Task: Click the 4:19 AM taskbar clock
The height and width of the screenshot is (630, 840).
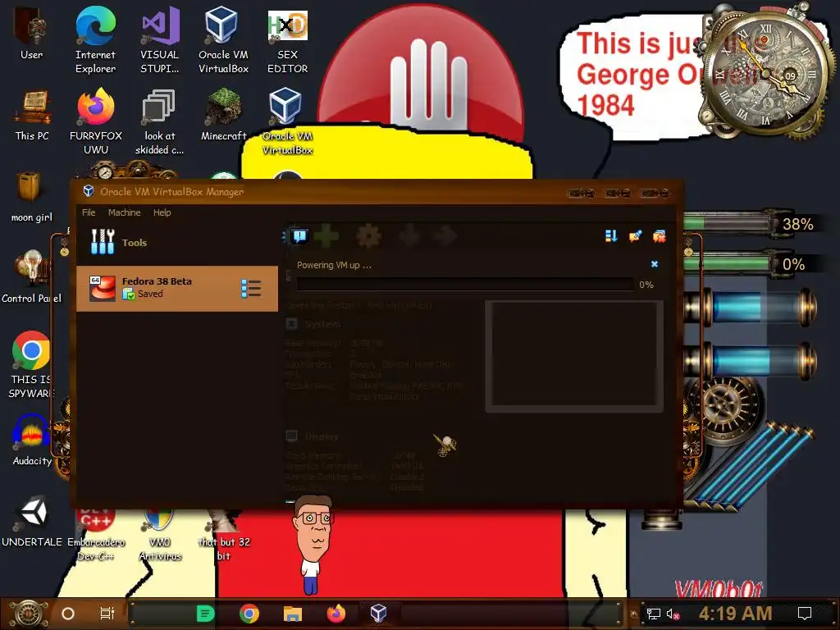Action: pyautogui.click(x=735, y=614)
